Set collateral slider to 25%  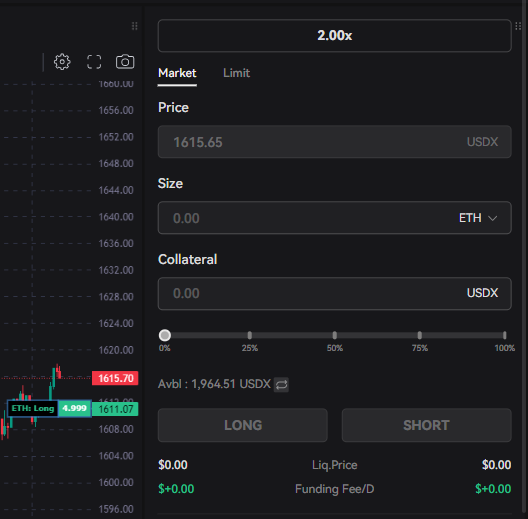click(x=250, y=335)
